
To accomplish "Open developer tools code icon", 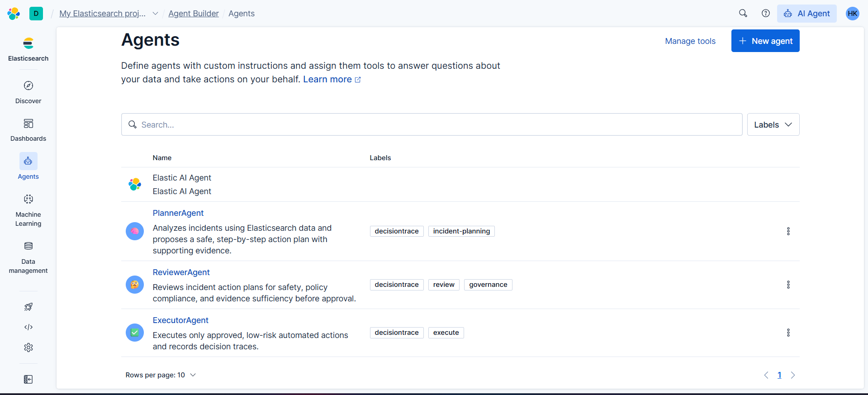I will pyautogui.click(x=28, y=327).
